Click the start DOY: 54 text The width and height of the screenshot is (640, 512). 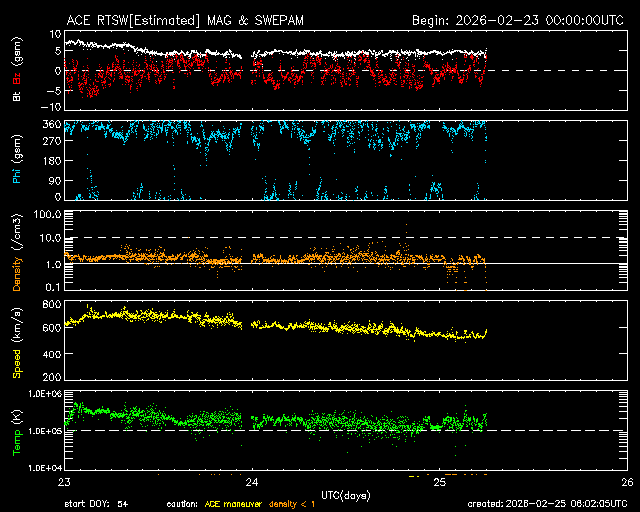(97, 503)
